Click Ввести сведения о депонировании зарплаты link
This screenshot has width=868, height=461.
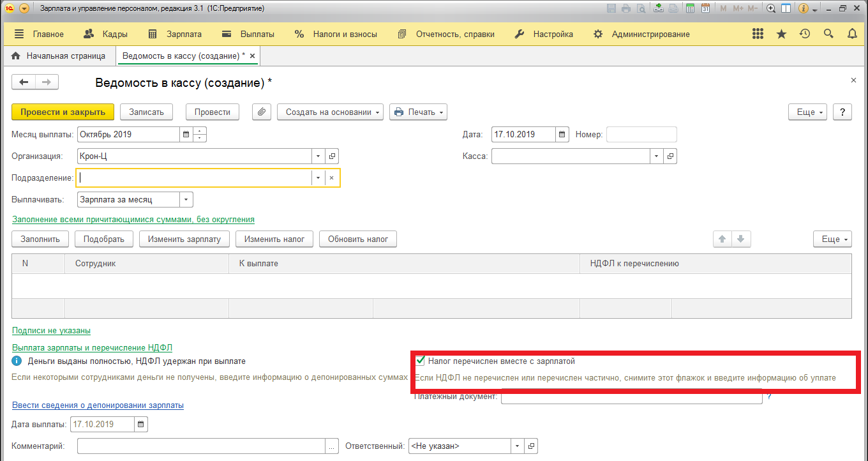point(98,405)
